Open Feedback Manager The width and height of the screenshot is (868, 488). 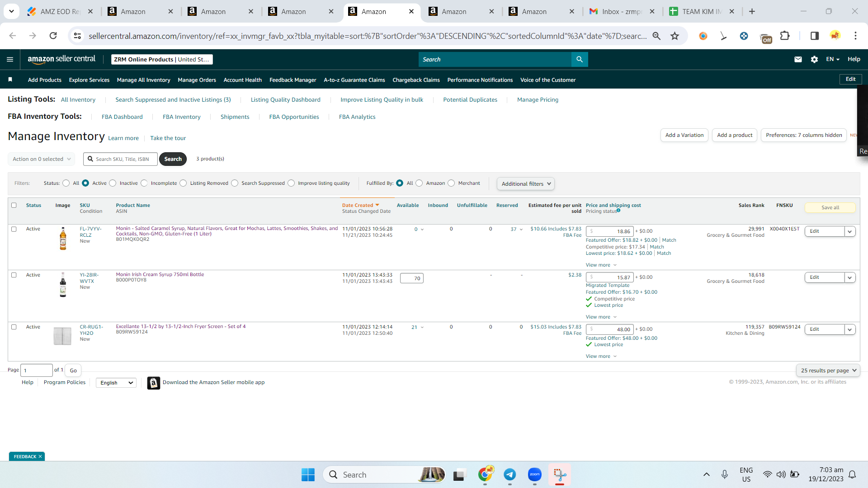tap(293, 80)
